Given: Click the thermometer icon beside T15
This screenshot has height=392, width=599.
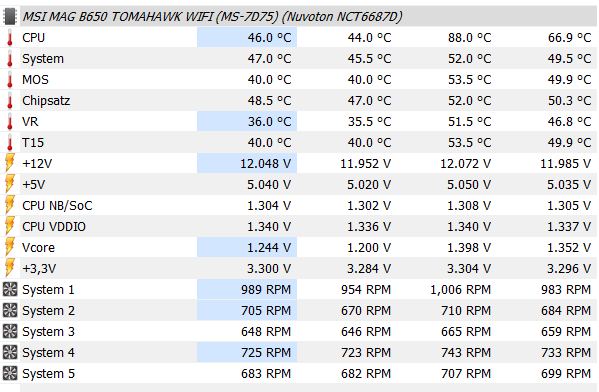Looking at the screenshot, I should coord(10,143).
